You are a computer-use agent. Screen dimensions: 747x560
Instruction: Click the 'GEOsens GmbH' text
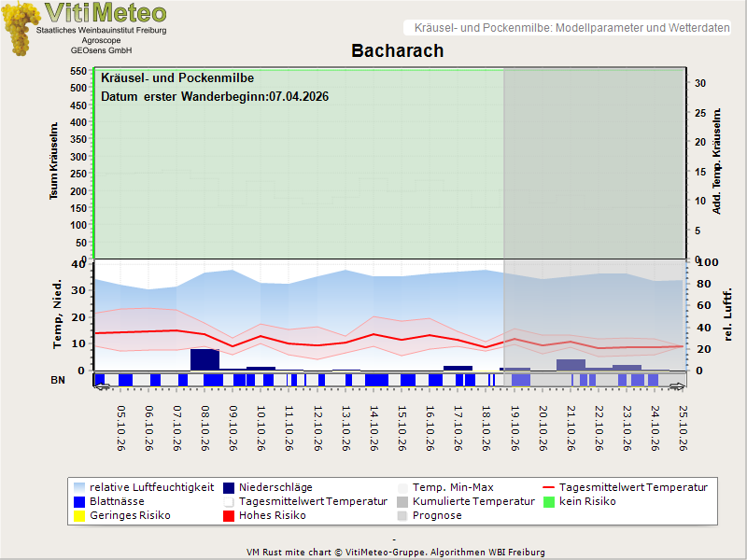101,50
